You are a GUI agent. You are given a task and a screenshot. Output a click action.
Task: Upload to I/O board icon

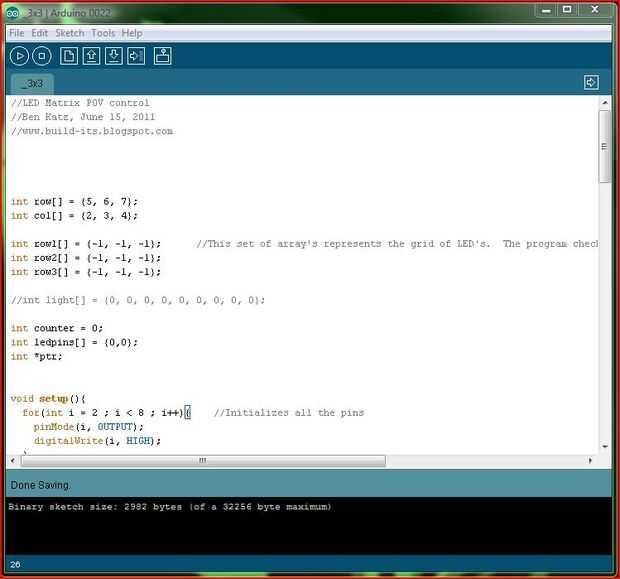pos(136,56)
